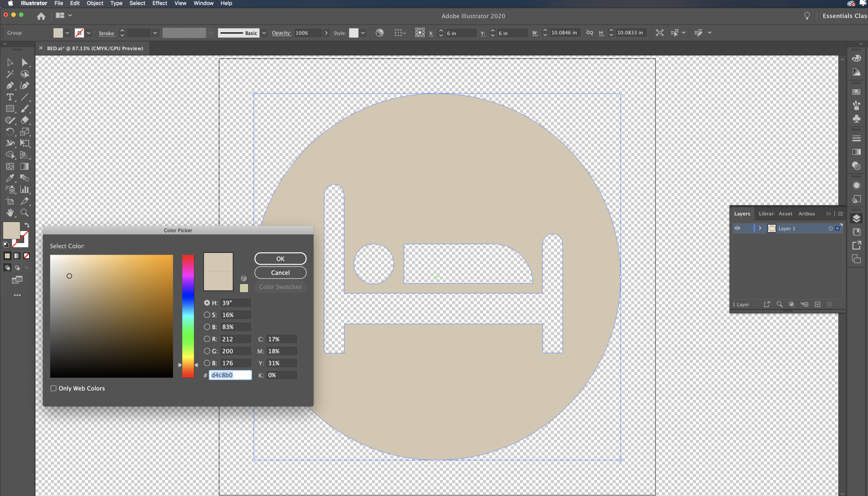Open the Select menu
The width and height of the screenshot is (868, 496).
pyautogui.click(x=137, y=3)
